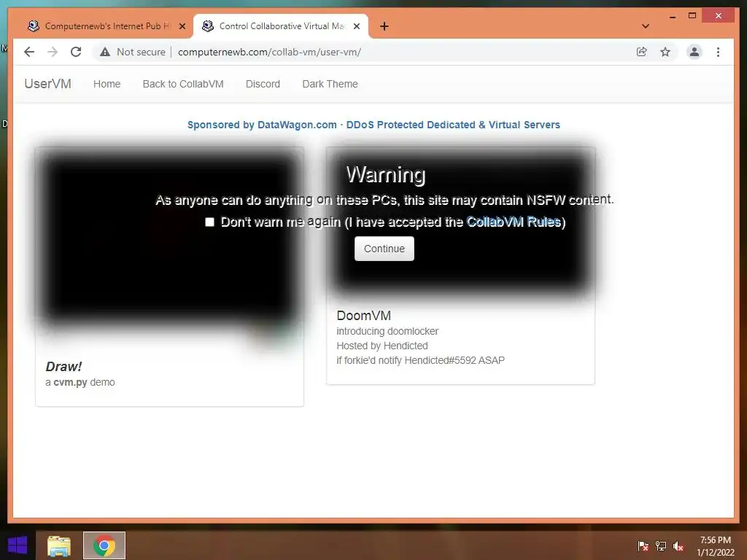Select the Control Collaborative Virtual Machine tab

pos(281,26)
